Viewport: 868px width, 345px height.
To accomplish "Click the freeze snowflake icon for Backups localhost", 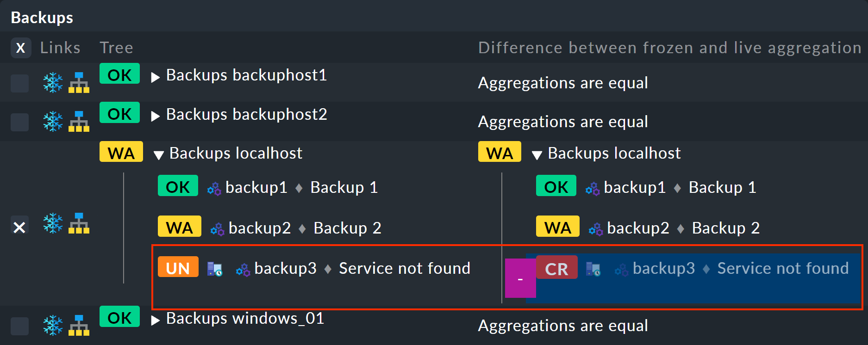I will pyautogui.click(x=53, y=223).
